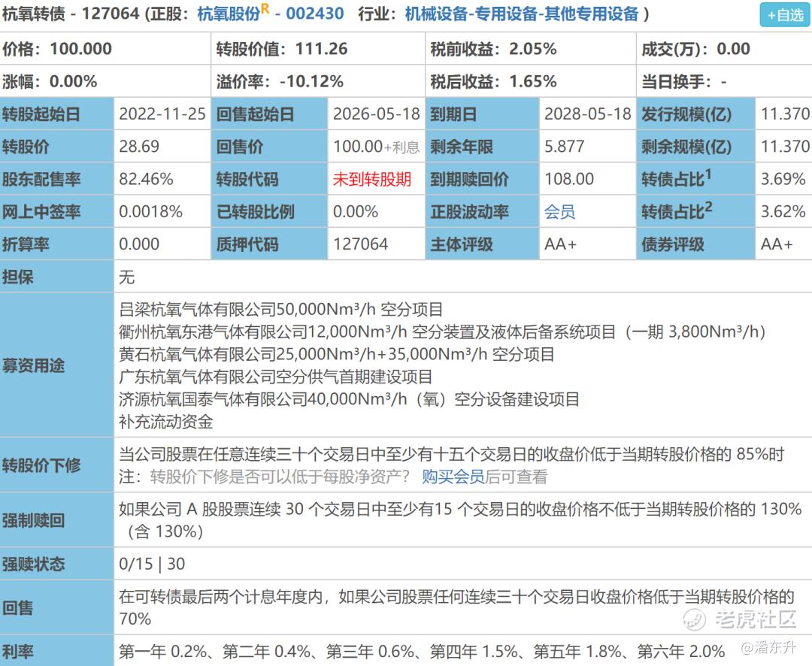This screenshot has height=666, width=812.
Task: Click the 税后收益: 1.65% cell
Action: pos(530,81)
